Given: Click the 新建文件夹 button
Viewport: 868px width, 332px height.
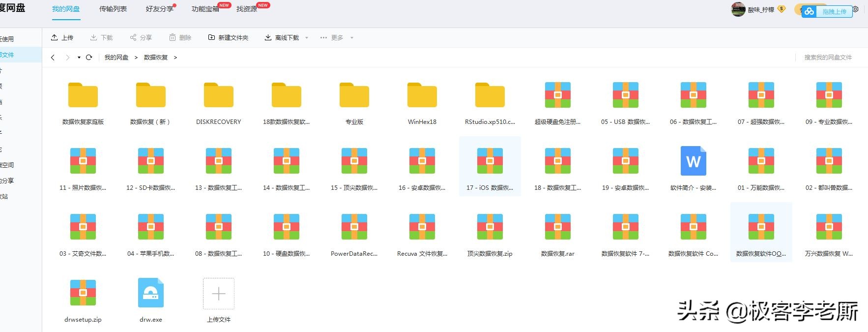Looking at the screenshot, I should click(228, 37).
